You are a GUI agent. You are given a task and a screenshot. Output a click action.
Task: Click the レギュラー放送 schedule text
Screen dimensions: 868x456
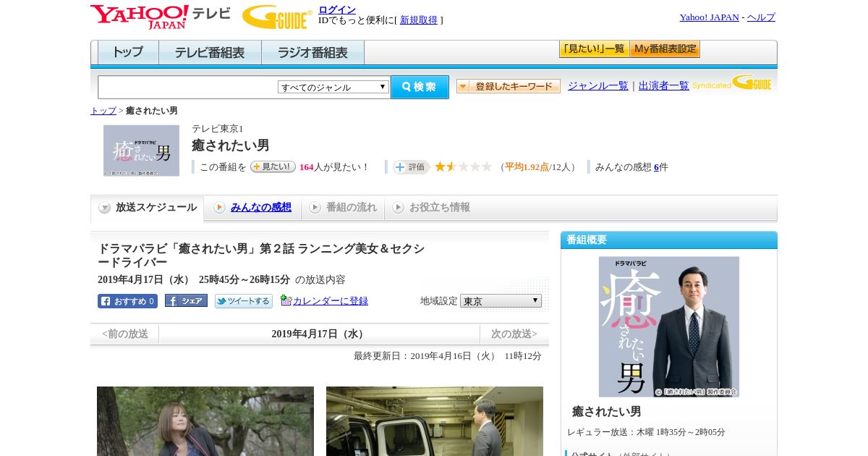point(646,432)
